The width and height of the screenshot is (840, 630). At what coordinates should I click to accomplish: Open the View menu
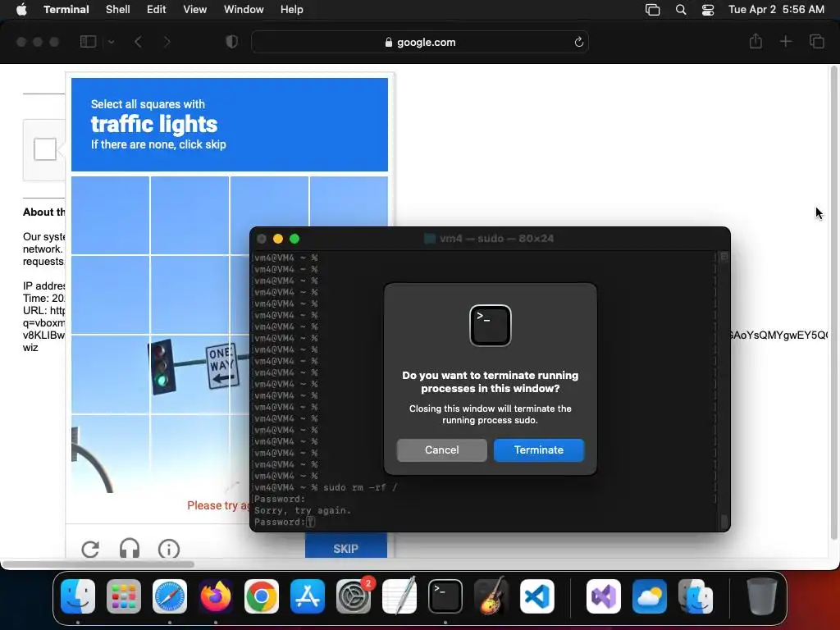coord(195,10)
